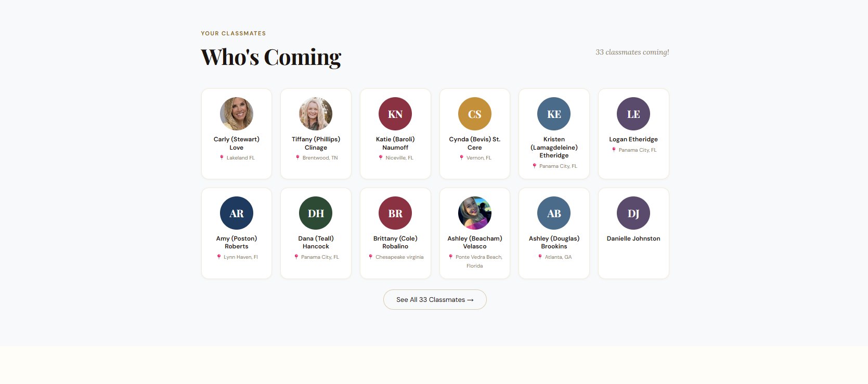Select the name Dana (Teall) Hancock

316,243
